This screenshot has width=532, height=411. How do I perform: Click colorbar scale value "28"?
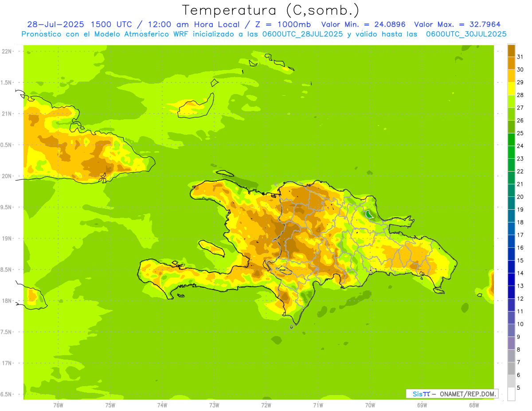point(520,95)
